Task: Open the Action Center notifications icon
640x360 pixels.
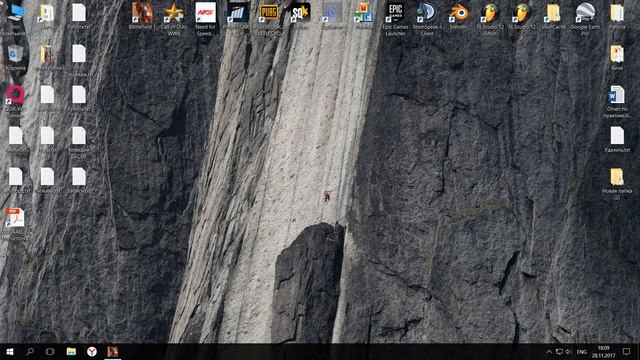Action: (627, 351)
